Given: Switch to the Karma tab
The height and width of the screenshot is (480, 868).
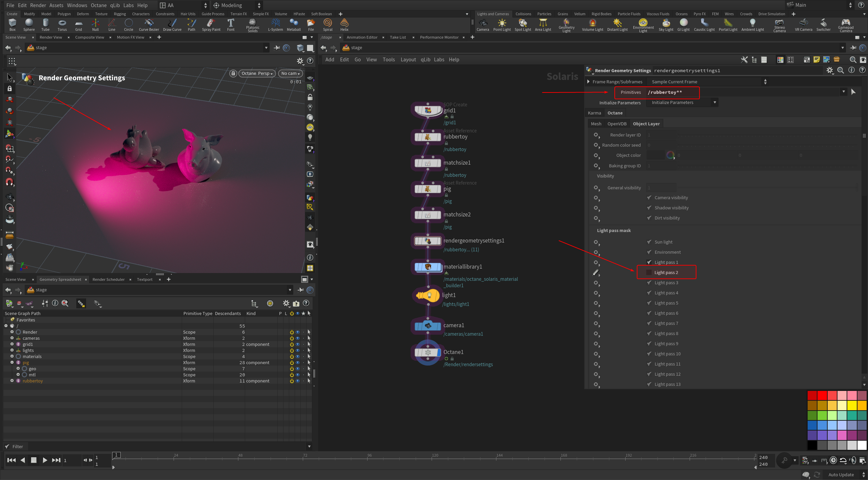Looking at the screenshot, I should click(x=594, y=113).
